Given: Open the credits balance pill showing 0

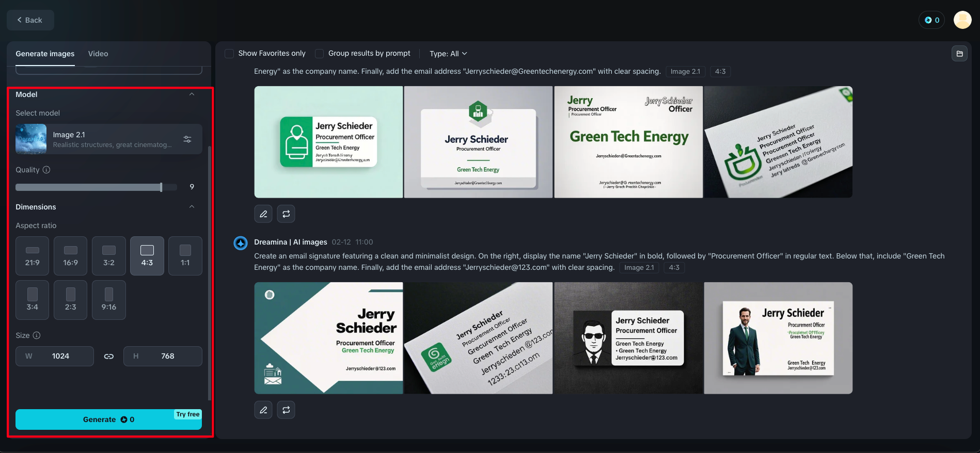Looking at the screenshot, I should coord(931,20).
